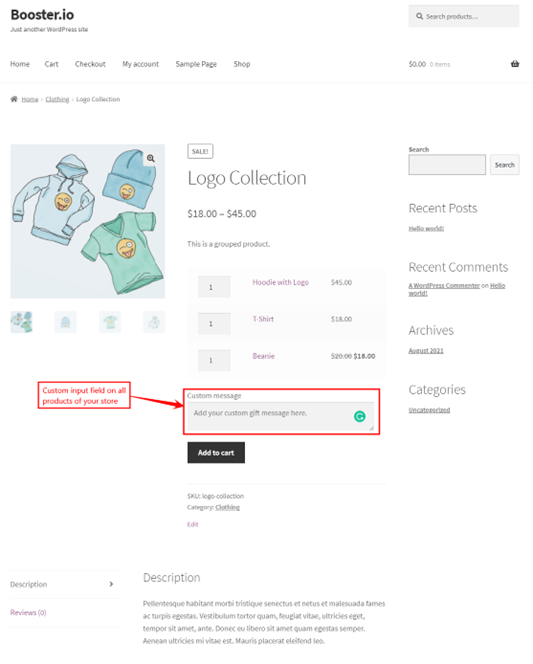
Task: Open the Hoodie with Logo product link
Action: tap(281, 282)
